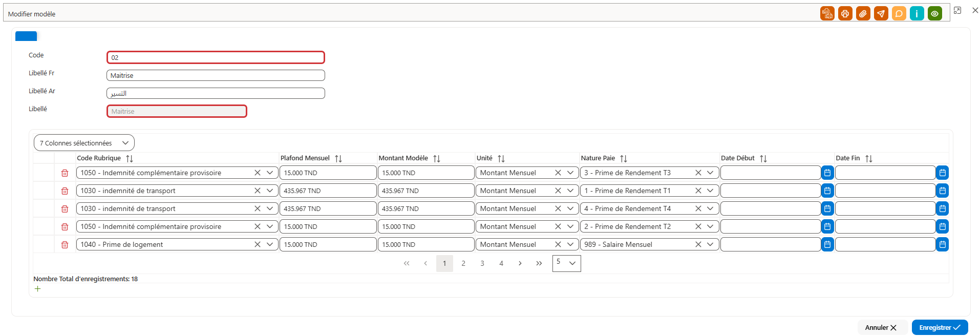This screenshot has height=336, width=980.
Task: Select page 1 in pagination
Action: 444,263
